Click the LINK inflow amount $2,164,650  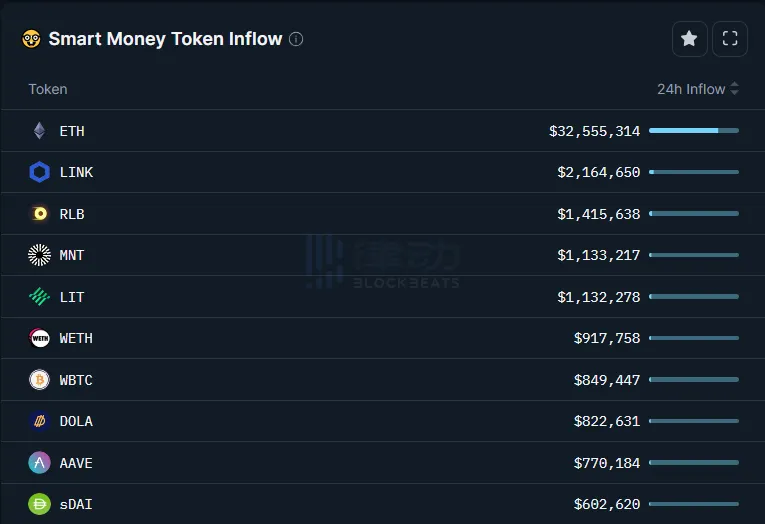[598, 172]
